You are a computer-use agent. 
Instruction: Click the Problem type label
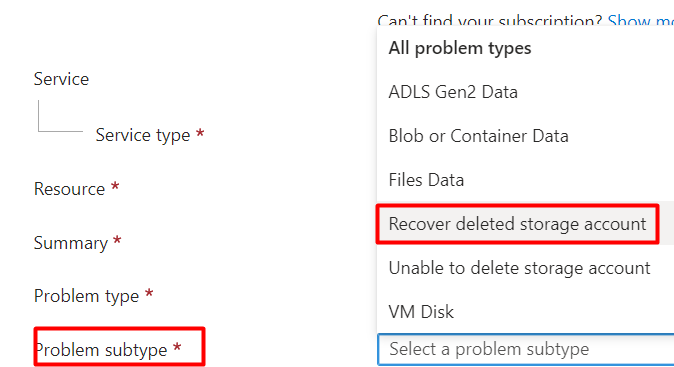[87, 296]
